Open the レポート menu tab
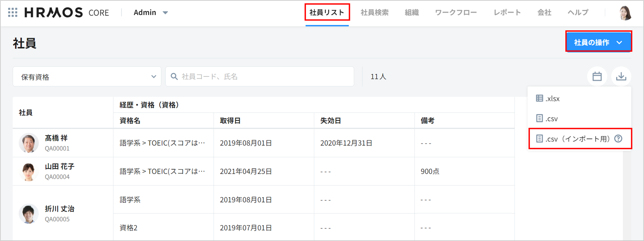This screenshot has height=241, width=644. click(x=507, y=13)
